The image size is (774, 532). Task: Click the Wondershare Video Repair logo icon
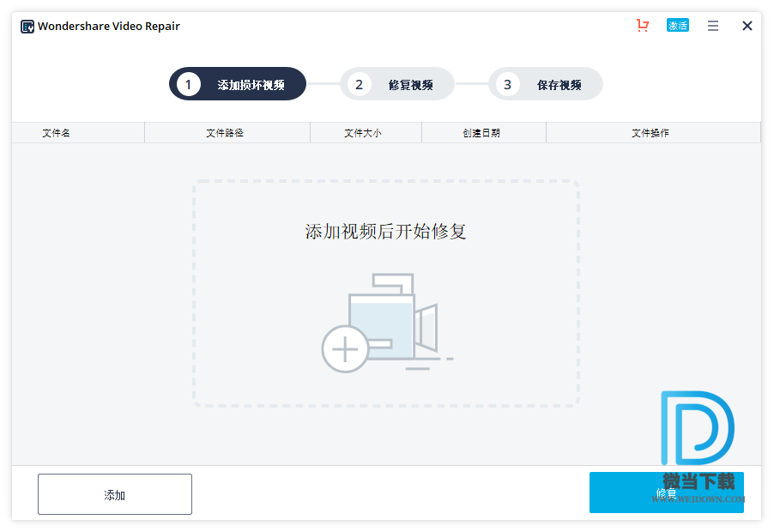pyautogui.click(x=27, y=26)
